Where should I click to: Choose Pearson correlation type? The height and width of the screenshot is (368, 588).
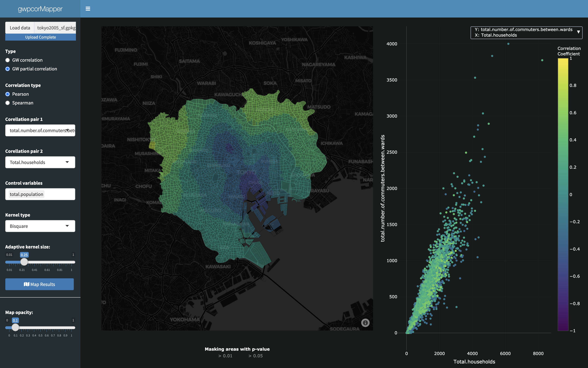pyautogui.click(x=8, y=94)
